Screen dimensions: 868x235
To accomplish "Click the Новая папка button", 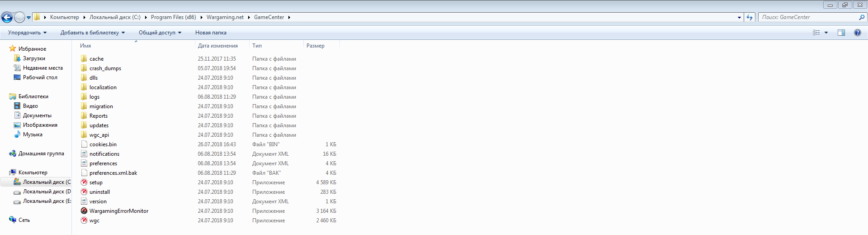I will (211, 33).
